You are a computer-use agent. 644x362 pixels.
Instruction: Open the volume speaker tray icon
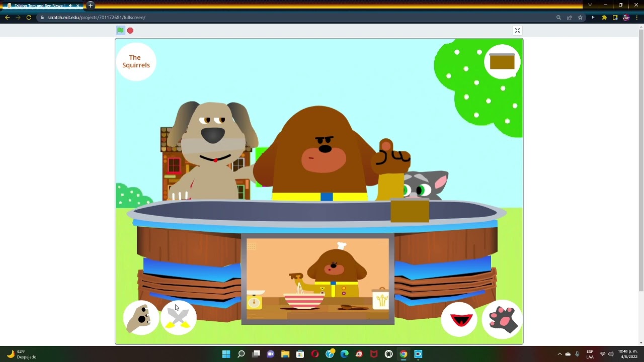pos(611,354)
